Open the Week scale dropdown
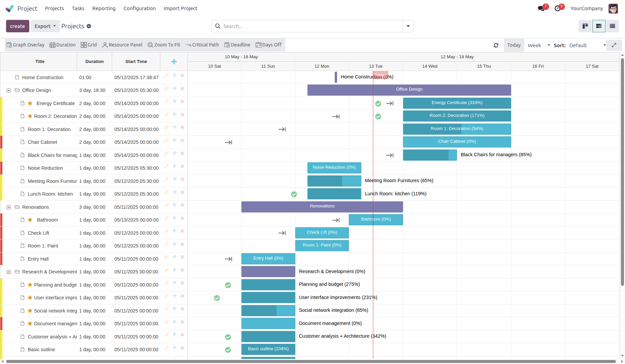Image resolution: width=625 pixels, height=364 pixels. click(x=539, y=45)
